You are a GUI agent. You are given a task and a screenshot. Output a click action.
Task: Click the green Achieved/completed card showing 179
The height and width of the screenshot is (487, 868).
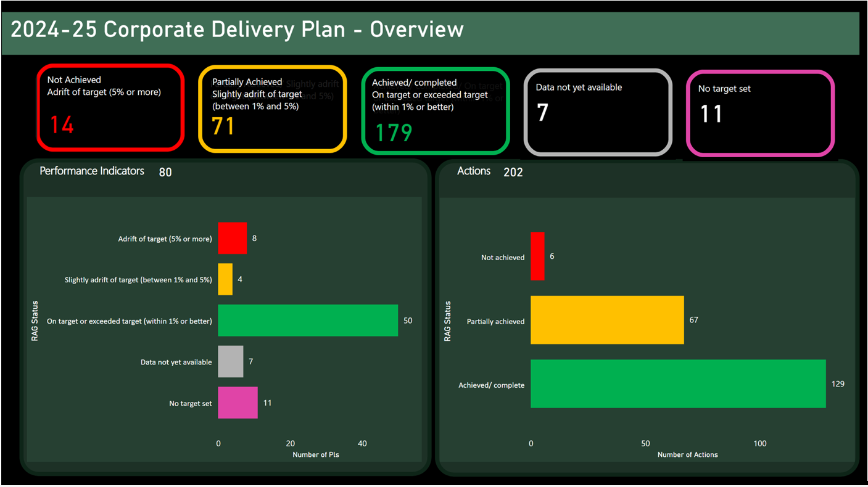435,110
